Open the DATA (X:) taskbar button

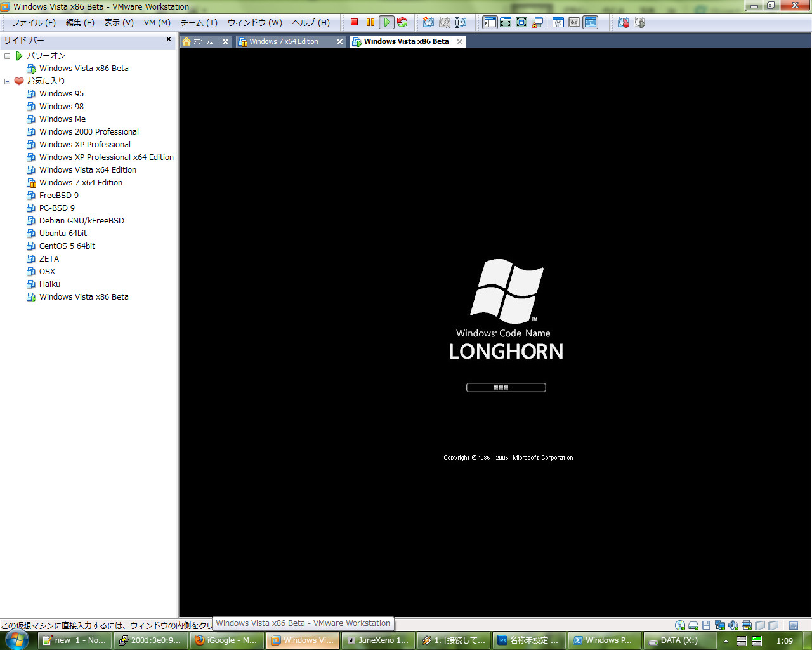(679, 640)
